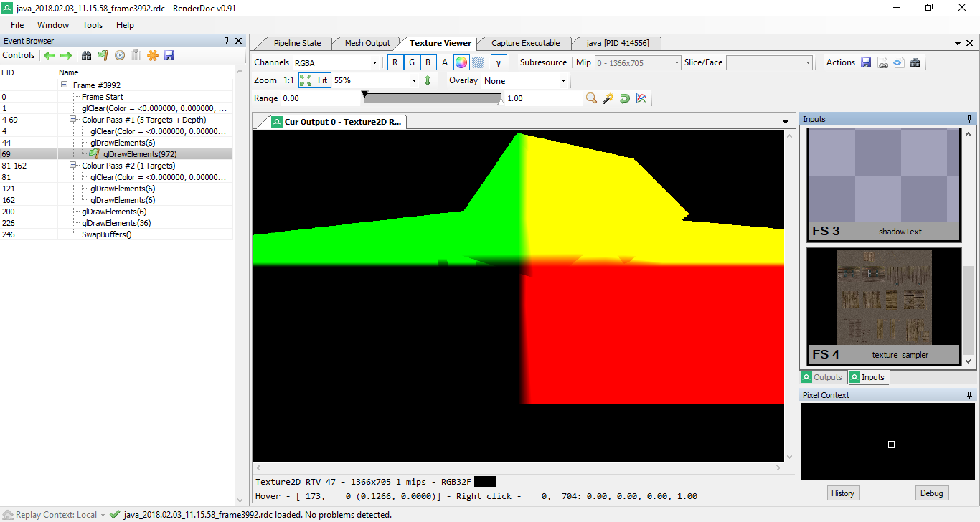Click the clock timing icon in Event Browser
Viewport: 980px width, 522px height.
[x=120, y=55]
